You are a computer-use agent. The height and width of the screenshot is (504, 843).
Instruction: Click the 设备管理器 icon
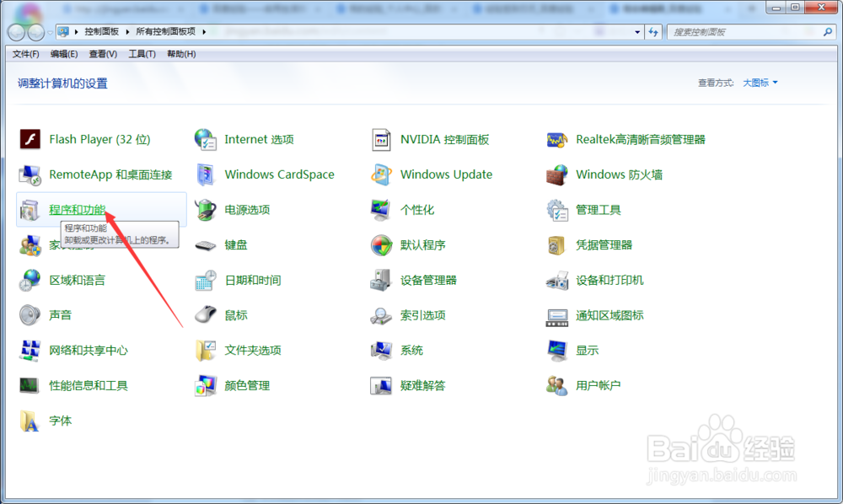pos(381,280)
